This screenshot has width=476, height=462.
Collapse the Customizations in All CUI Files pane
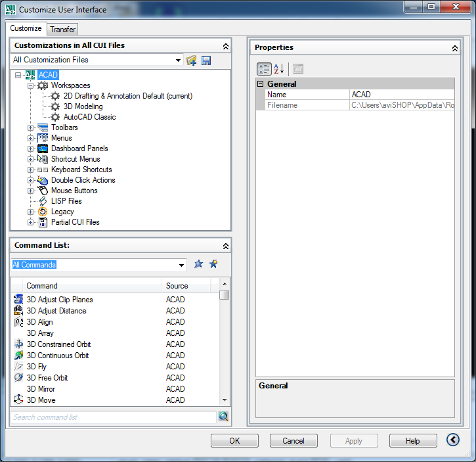[226, 47]
